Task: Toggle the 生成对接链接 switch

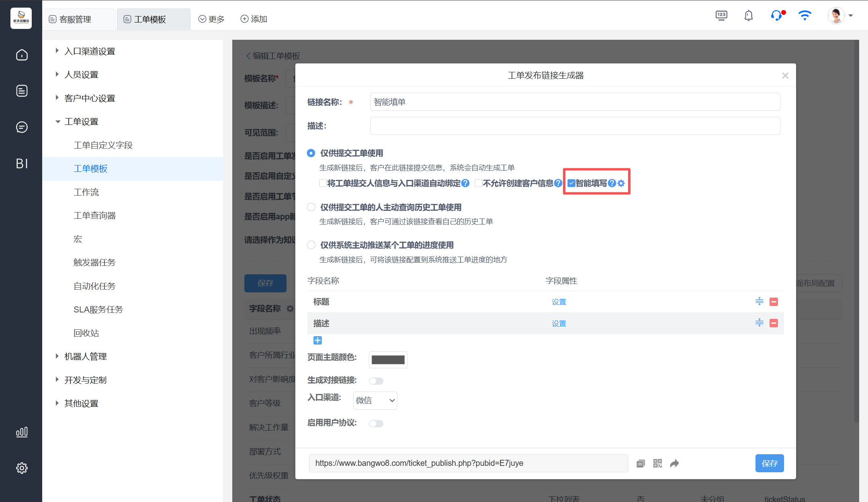Action: coord(376,380)
